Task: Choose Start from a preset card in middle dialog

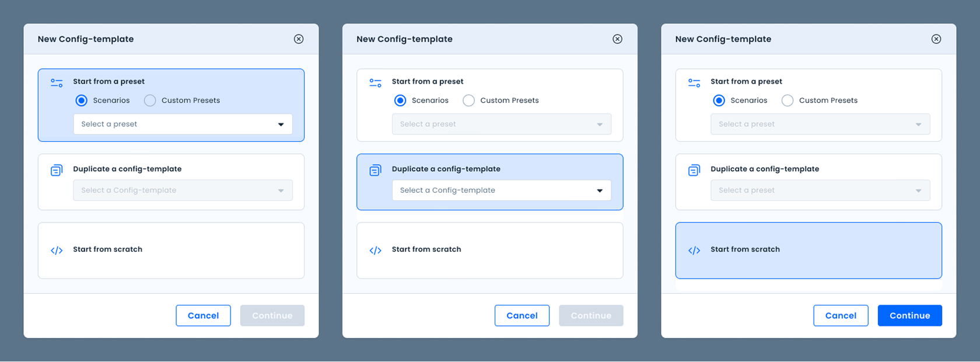Action: point(490,105)
